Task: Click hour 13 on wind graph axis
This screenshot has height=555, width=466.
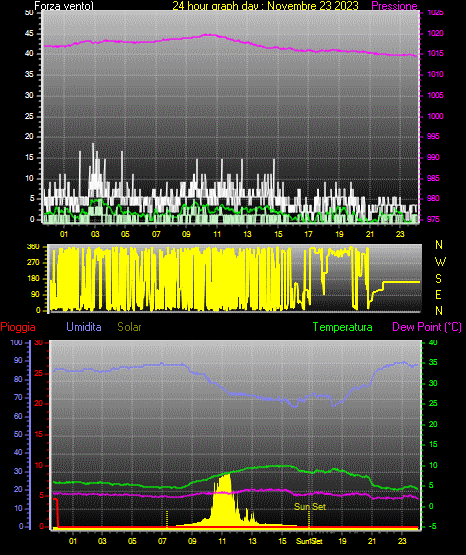Action: 247,234
